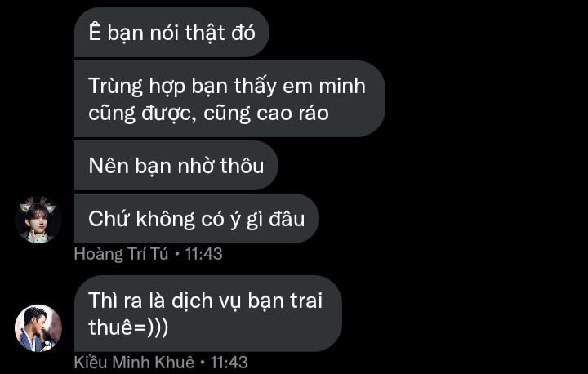Open Hoàng Trí Tú's profile avatar
This screenshot has height=374, width=588.
(x=38, y=220)
